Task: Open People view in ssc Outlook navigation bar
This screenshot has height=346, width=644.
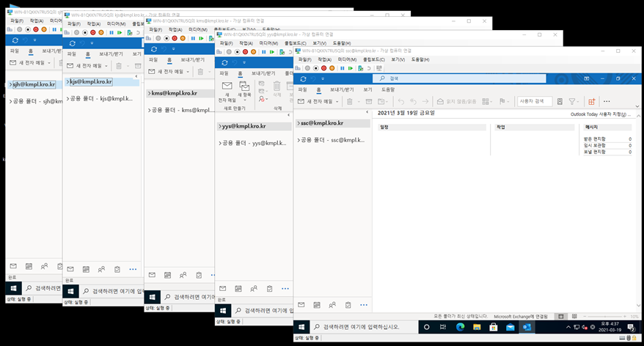Action: click(x=332, y=305)
